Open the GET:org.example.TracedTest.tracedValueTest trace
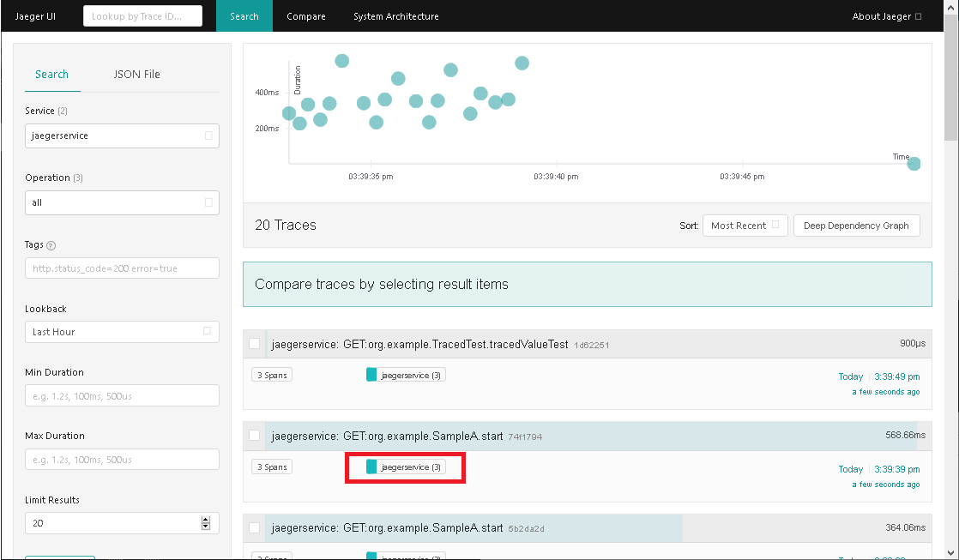Image resolution: width=959 pixels, height=560 pixels. click(x=419, y=344)
